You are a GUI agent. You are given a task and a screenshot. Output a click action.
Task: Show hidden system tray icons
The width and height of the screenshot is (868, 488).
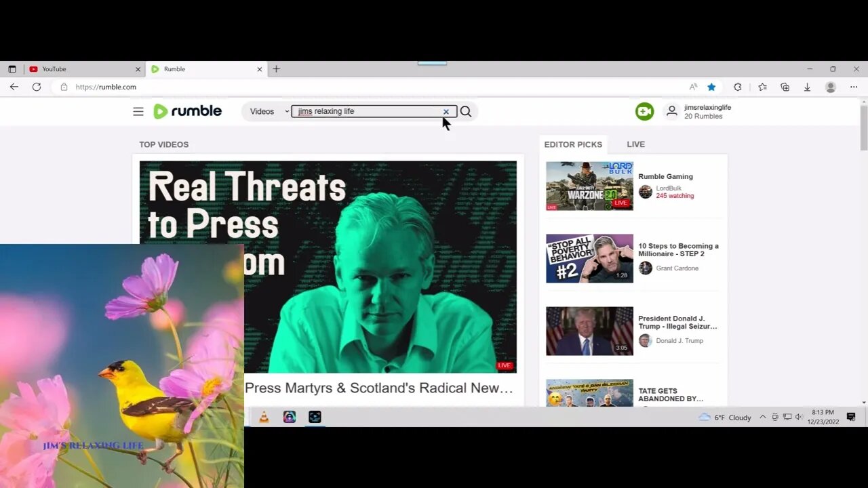coord(763,418)
